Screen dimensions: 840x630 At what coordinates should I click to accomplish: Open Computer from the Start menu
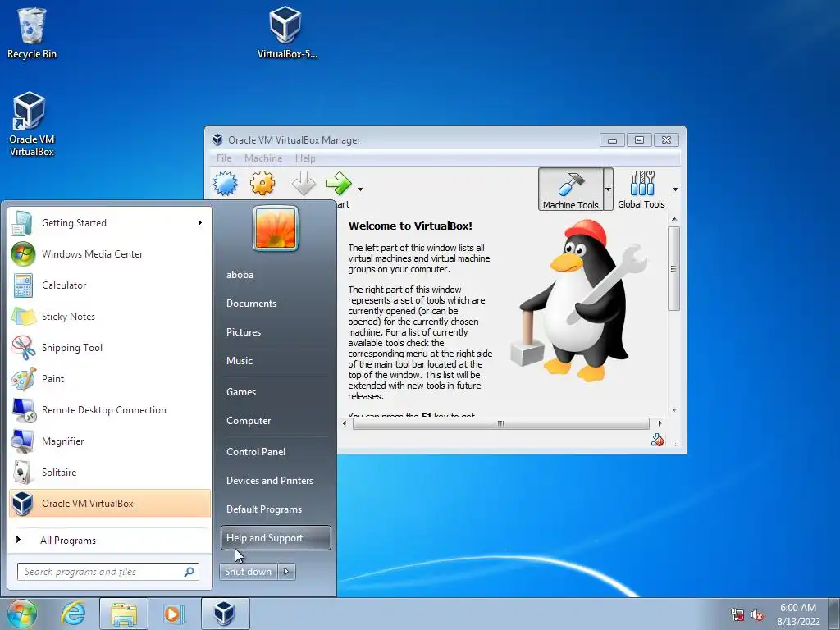click(x=276, y=421)
